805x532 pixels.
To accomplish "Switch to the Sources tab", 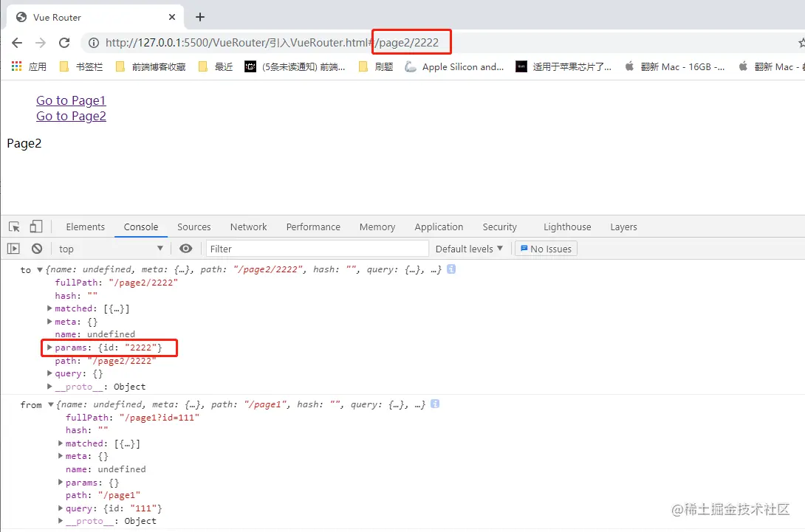I will [x=194, y=227].
